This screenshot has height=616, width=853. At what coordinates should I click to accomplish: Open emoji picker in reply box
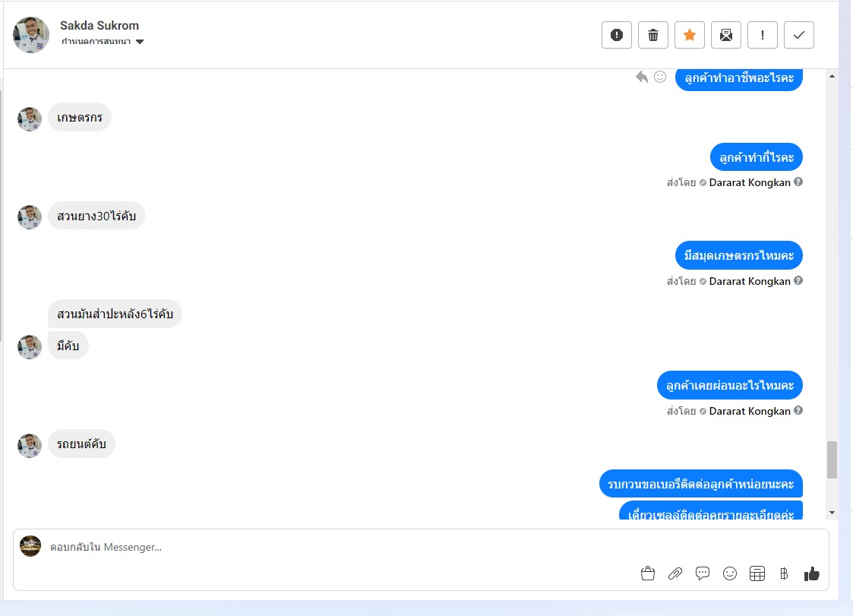729,573
